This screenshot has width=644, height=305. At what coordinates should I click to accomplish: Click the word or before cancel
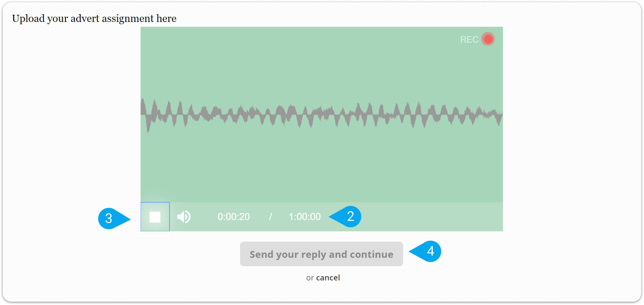pyautogui.click(x=310, y=278)
